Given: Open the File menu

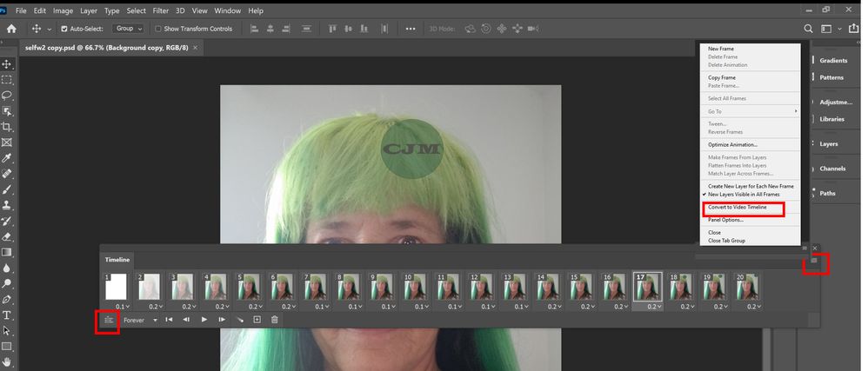Looking at the screenshot, I should pos(21,10).
